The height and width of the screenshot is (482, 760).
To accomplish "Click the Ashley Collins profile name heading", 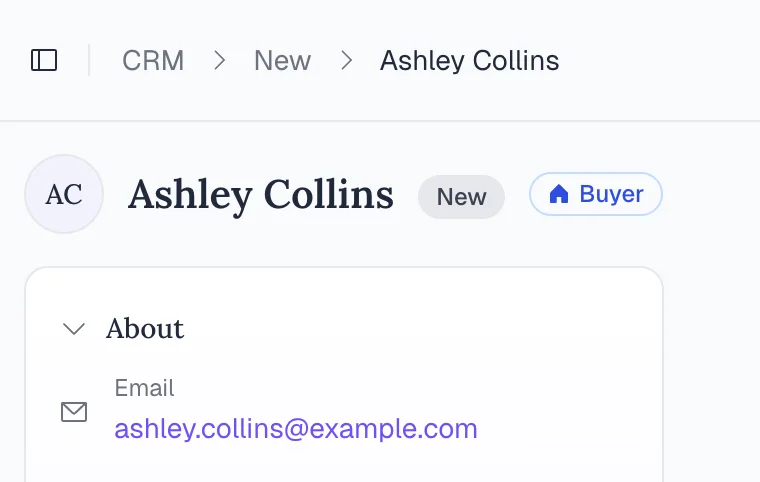I will pos(261,195).
